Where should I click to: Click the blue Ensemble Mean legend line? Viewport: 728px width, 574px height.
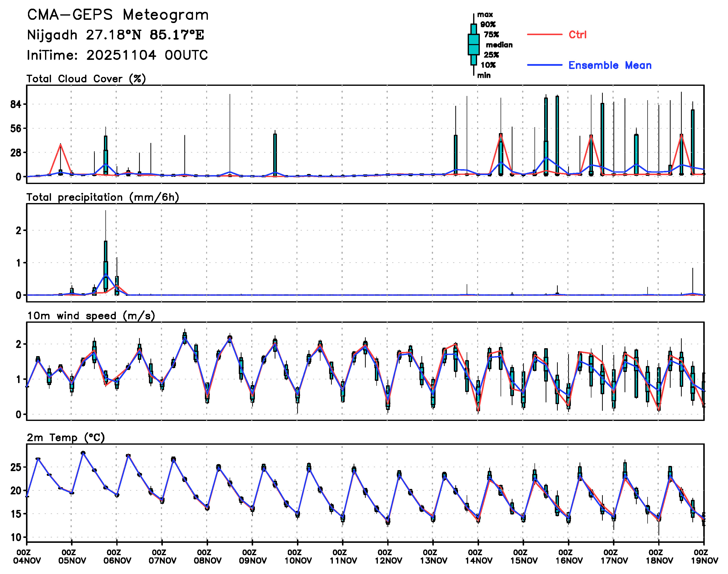coord(544,65)
